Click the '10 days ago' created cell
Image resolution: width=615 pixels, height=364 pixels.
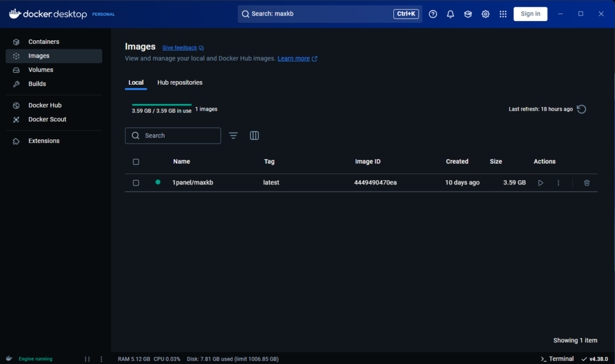tap(462, 183)
